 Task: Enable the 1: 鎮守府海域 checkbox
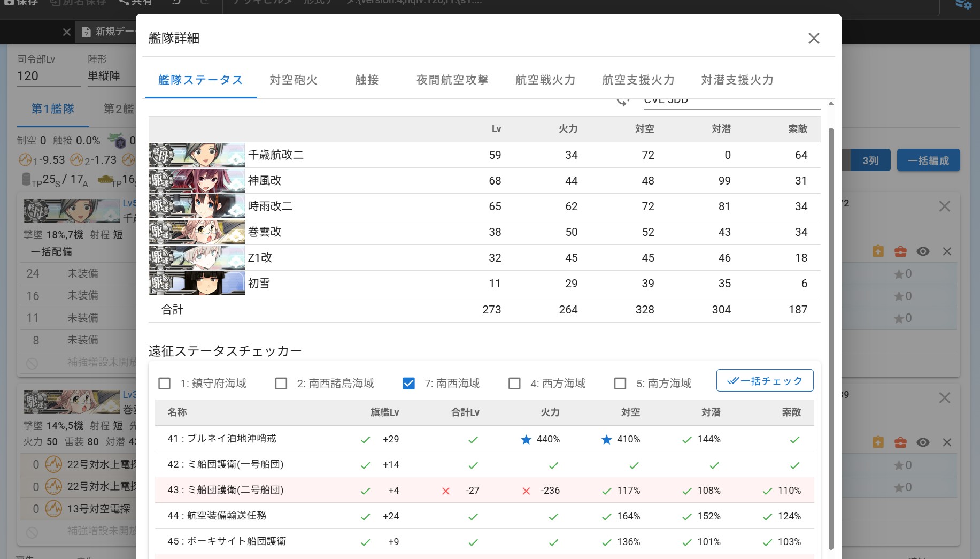pyautogui.click(x=165, y=384)
